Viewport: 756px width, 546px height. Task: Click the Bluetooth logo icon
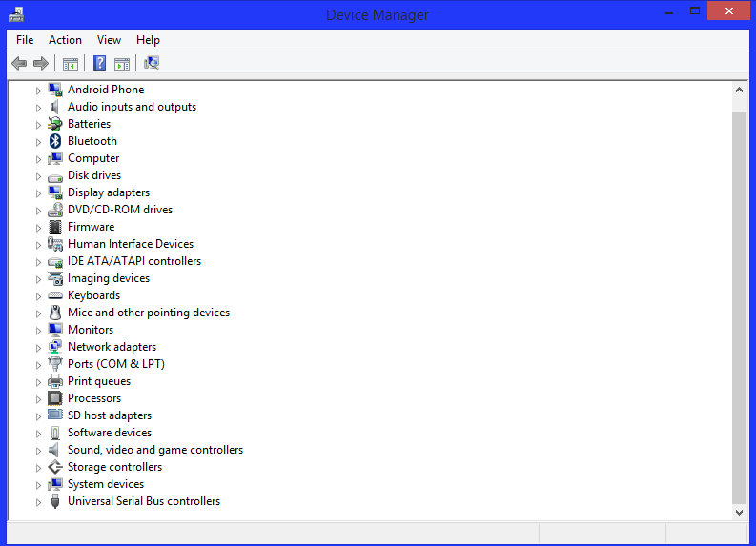[x=55, y=141]
